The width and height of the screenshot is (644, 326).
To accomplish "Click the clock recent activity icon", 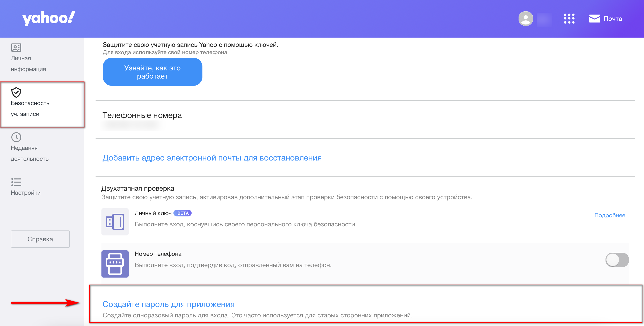I will point(16,137).
